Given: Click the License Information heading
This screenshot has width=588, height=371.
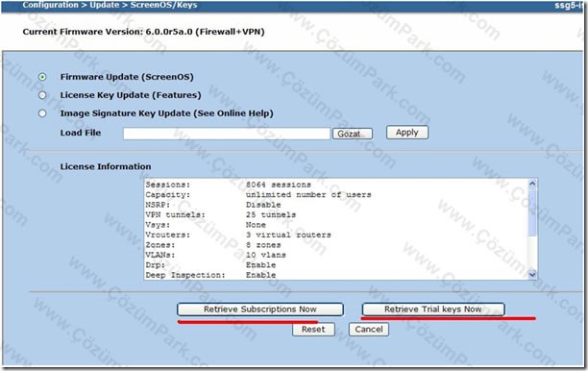Looking at the screenshot, I should [x=106, y=166].
